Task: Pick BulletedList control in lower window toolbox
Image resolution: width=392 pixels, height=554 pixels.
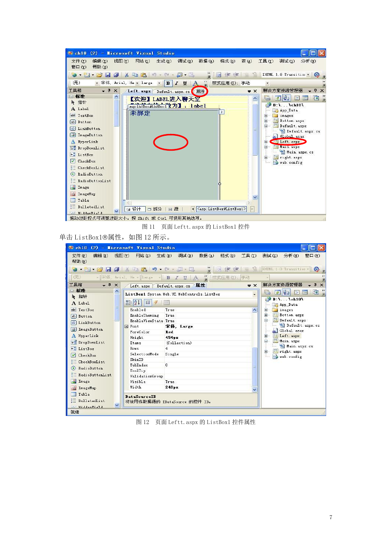Action: pos(88,401)
